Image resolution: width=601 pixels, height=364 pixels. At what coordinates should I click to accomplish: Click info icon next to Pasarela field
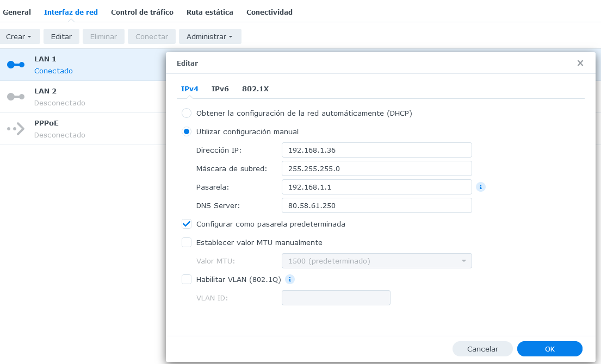[480, 187]
